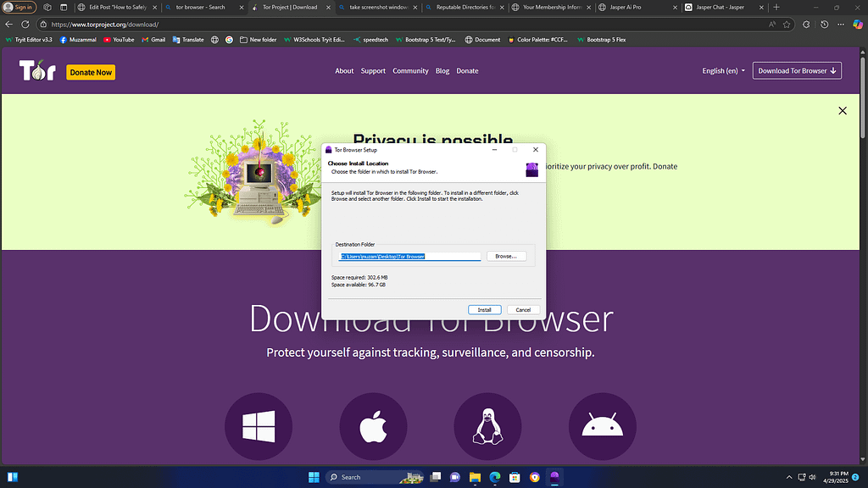Open the Read Aloud icon in address bar
This screenshot has width=868, height=488.
(x=771, y=25)
